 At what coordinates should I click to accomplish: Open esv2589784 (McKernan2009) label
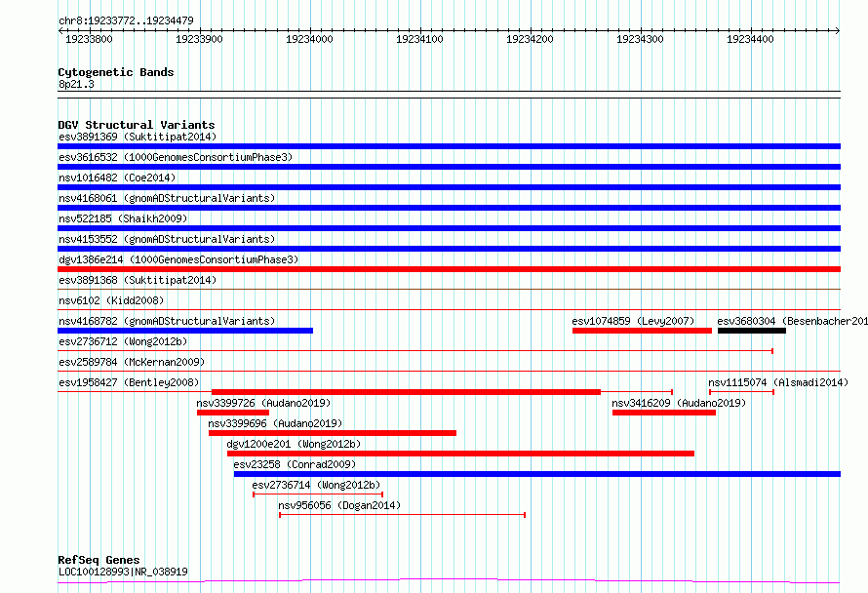pyautogui.click(x=132, y=362)
